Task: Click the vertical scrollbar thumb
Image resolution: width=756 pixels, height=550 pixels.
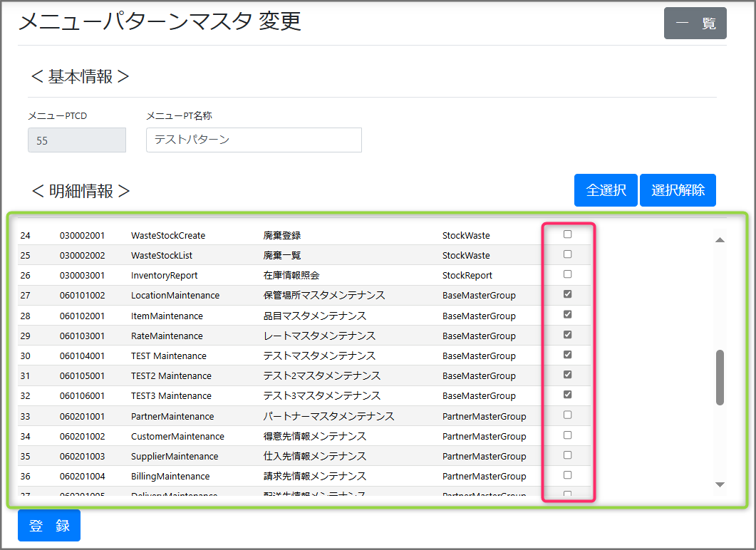Action: click(720, 377)
